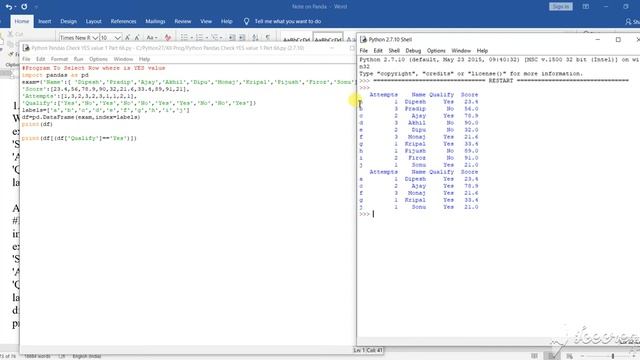Click the RESTART line in Python Shell
Image resolution: width=640 pixels, height=360 pixels.
501,81
